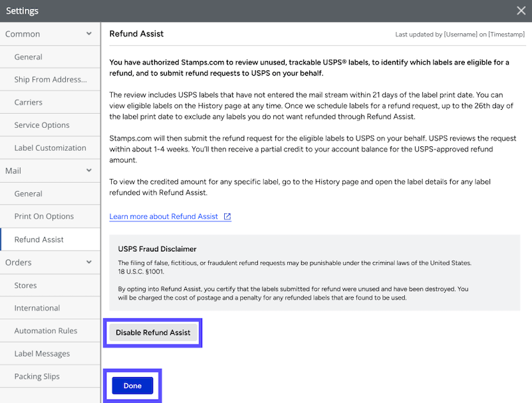Image resolution: width=532 pixels, height=403 pixels.
Task: Click the blue Done button
Action: (x=132, y=386)
